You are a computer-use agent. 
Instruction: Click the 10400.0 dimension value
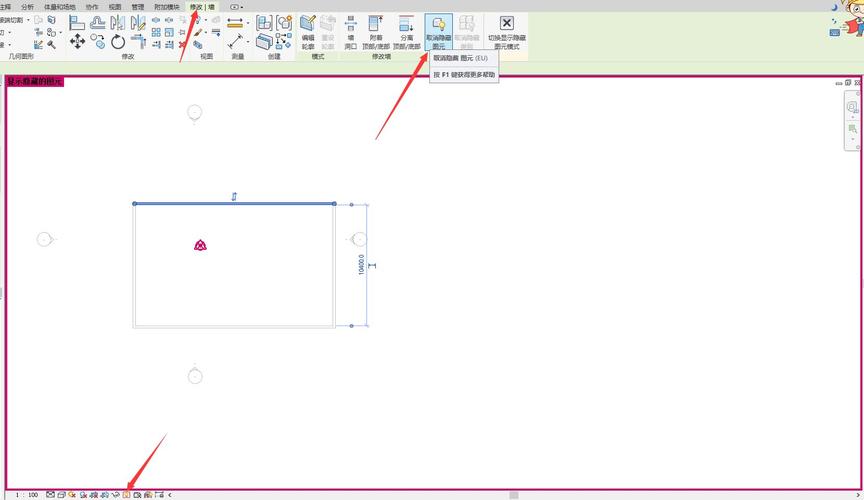[361, 265]
